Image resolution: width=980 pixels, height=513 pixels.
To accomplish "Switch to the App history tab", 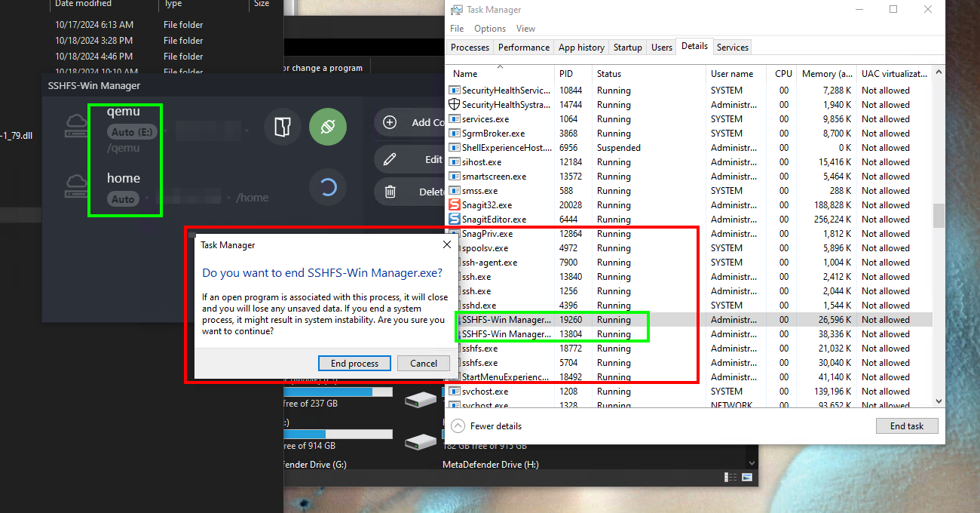I will [x=581, y=47].
